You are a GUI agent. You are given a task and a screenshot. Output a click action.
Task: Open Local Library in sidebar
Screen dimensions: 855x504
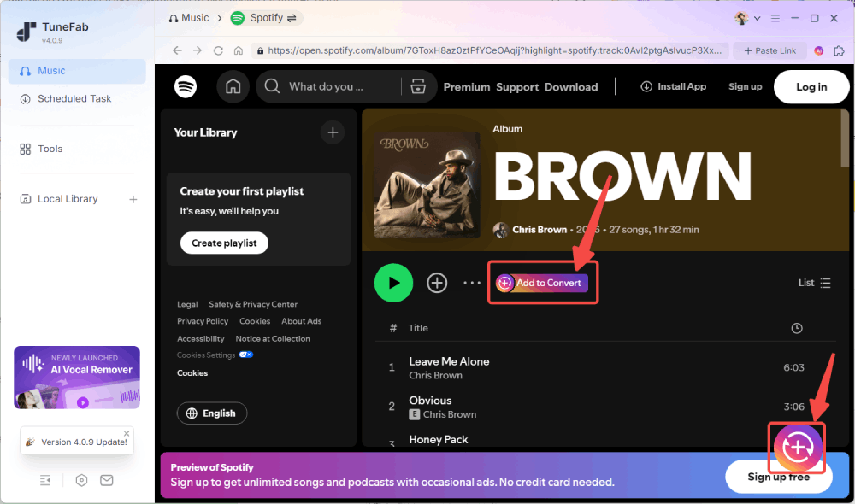(59, 199)
